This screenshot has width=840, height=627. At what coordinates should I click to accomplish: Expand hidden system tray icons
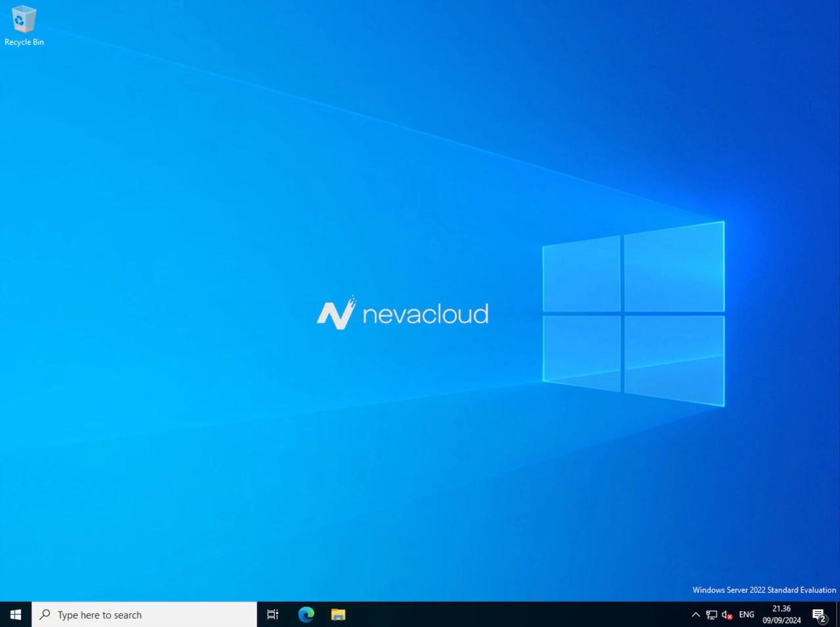coord(696,615)
